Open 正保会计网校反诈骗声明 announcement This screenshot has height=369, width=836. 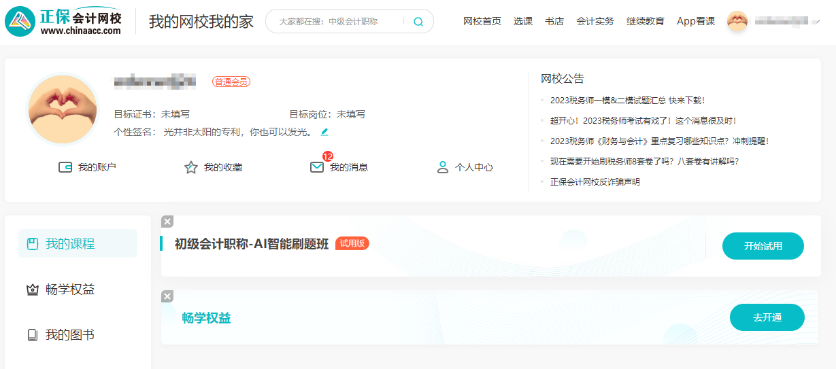click(595, 182)
